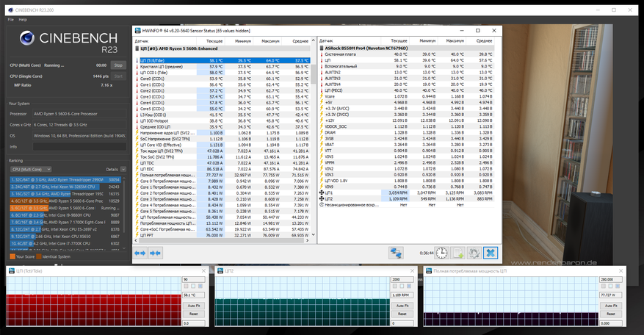The width and height of the screenshot is (644, 335).
Task: Open the HWiNFO sensor settings gear icon
Action: click(x=474, y=253)
